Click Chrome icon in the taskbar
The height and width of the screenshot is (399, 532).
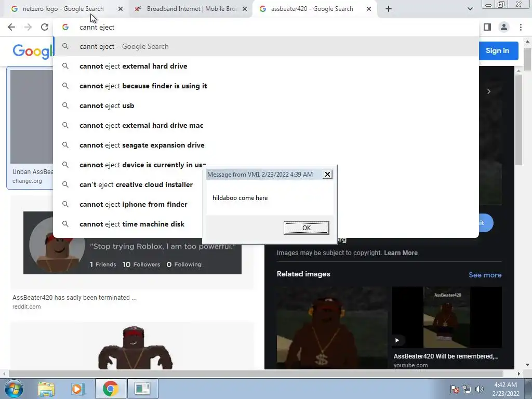pos(110,389)
